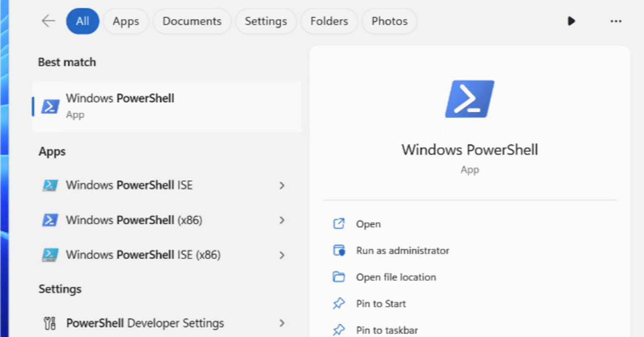
Task: Switch to the Apps filter tab
Action: click(x=125, y=21)
